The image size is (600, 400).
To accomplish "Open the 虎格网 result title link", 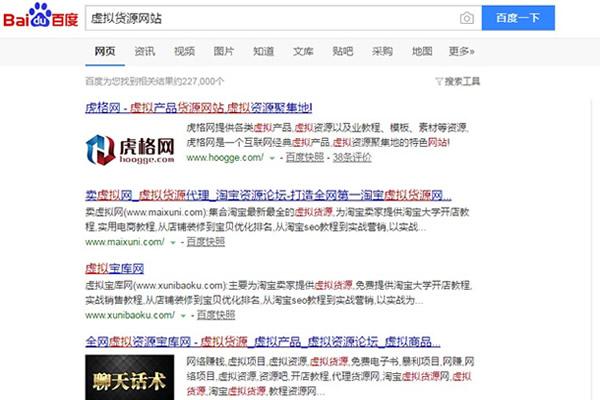I will [x=199, y=108].
